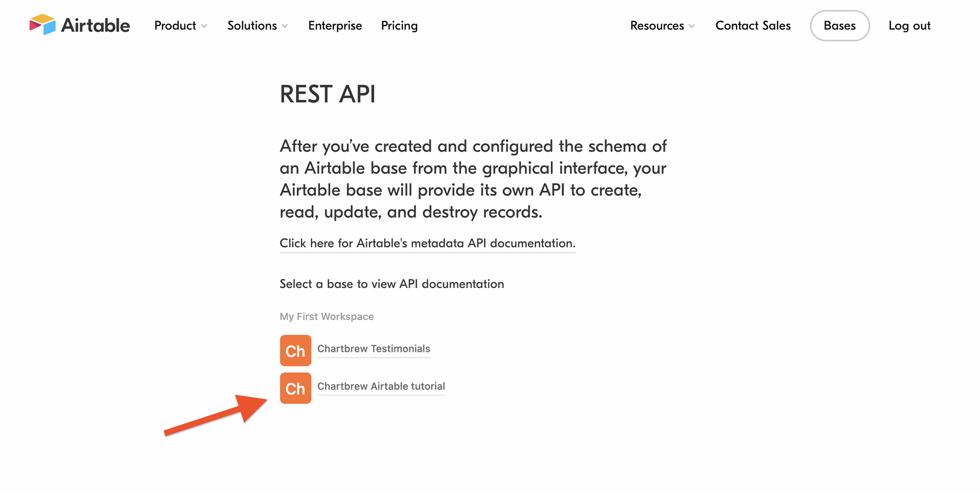Click the REST API page heading
The height and width of the screenshot is (493, 980).
[x=327, y=94]
